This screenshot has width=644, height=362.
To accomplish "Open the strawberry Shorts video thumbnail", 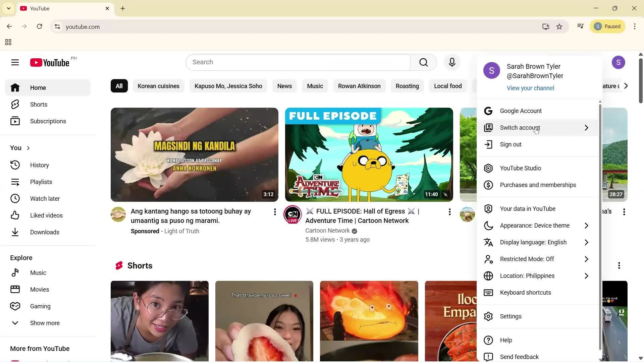I will click(x=264, y=321).
